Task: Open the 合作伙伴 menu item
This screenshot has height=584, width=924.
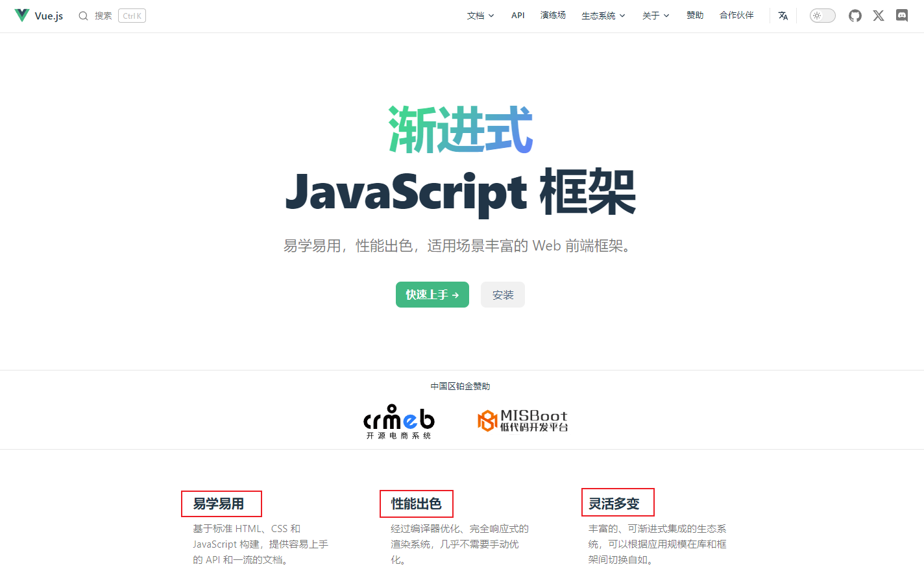Action: (736, 16)
